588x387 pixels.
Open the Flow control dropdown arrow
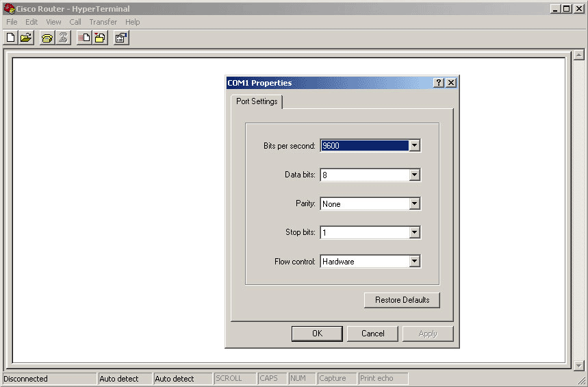tap(414, 261)
